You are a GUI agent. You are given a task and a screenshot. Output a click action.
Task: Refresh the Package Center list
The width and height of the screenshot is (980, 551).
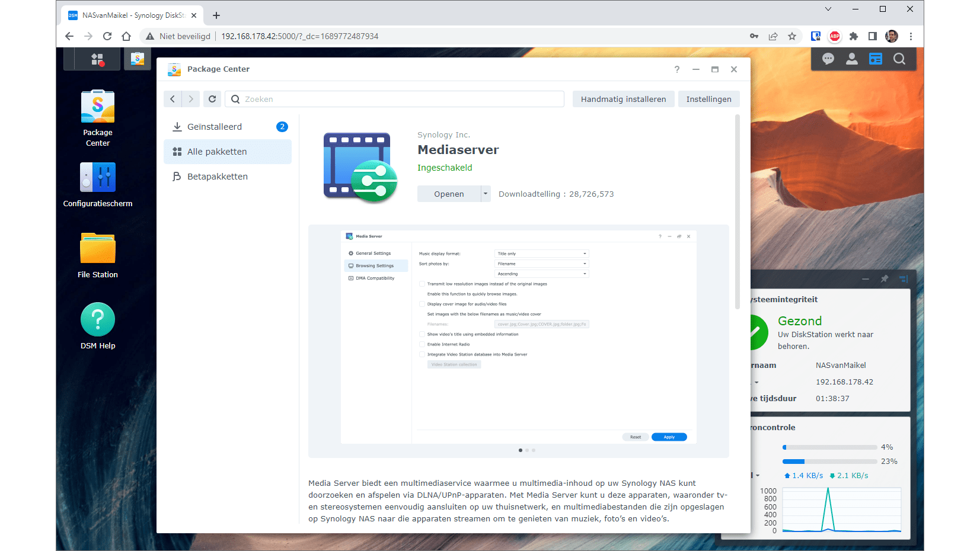click(x=212, y=99)
